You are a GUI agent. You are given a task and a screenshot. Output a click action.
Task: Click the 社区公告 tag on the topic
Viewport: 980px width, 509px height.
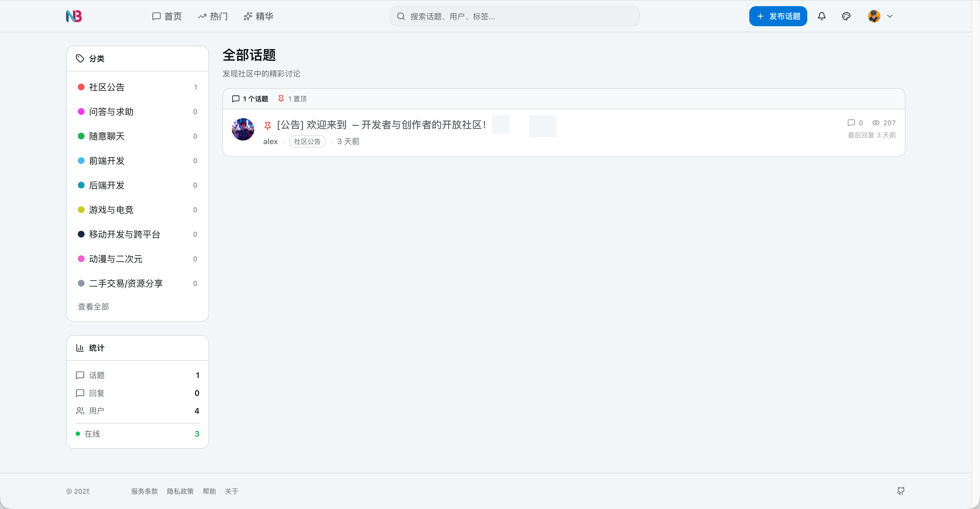[308, 141]
